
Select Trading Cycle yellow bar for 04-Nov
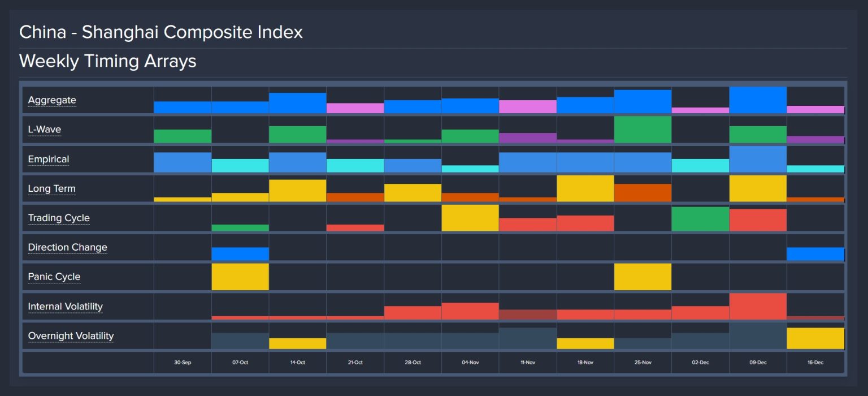point(470,218)
